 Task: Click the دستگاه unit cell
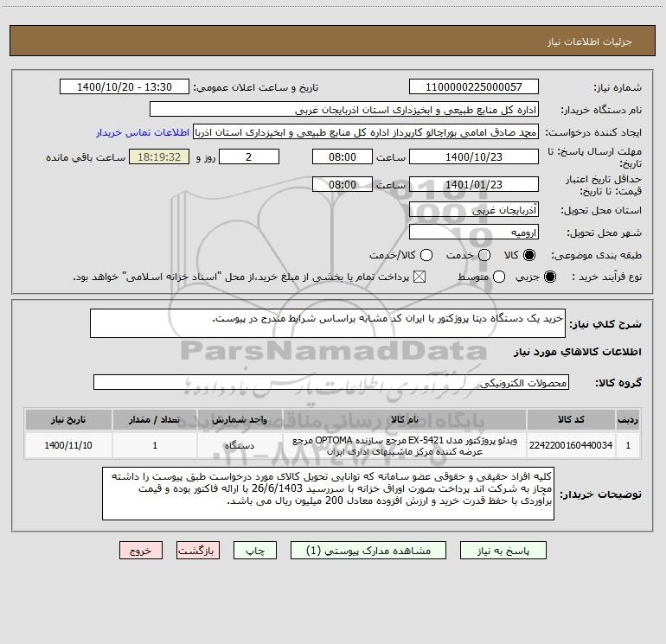pyautogui.click(x=240, y=445)
